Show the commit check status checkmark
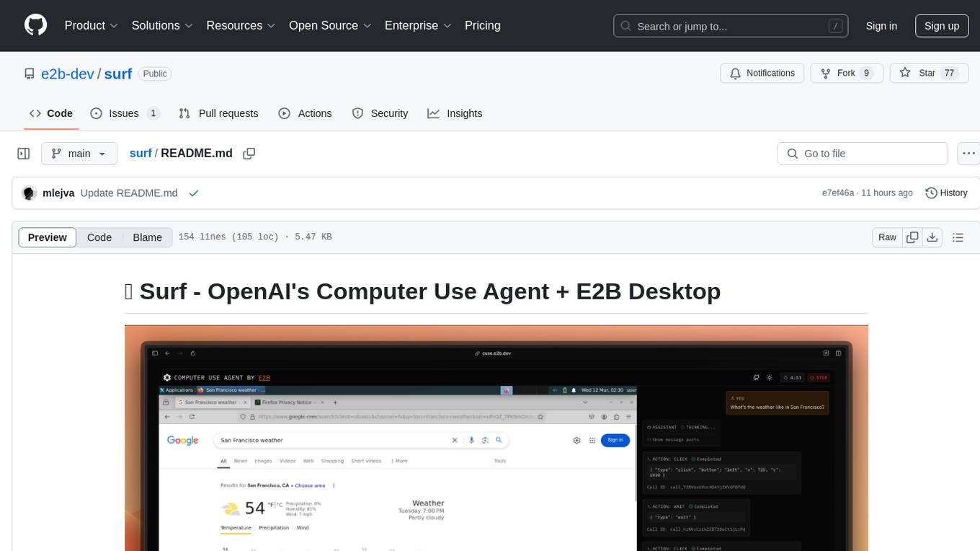 pos(193,193)
